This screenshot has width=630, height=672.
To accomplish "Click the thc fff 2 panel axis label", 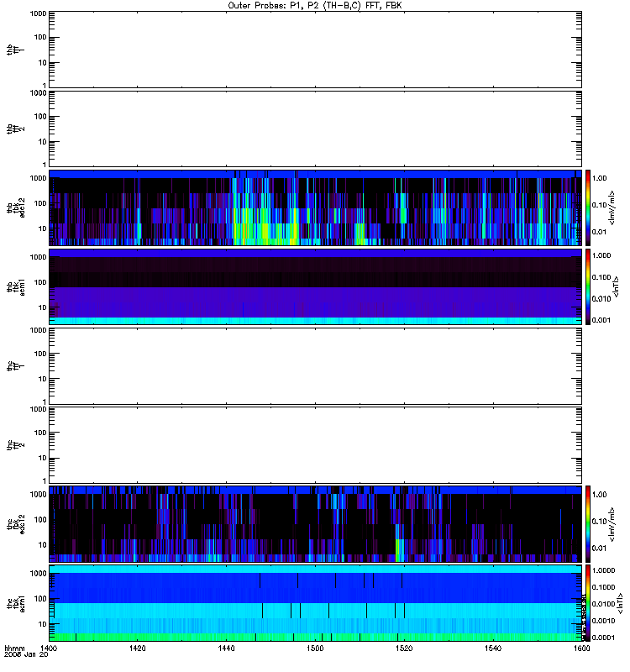I will [x=15, y=445].
